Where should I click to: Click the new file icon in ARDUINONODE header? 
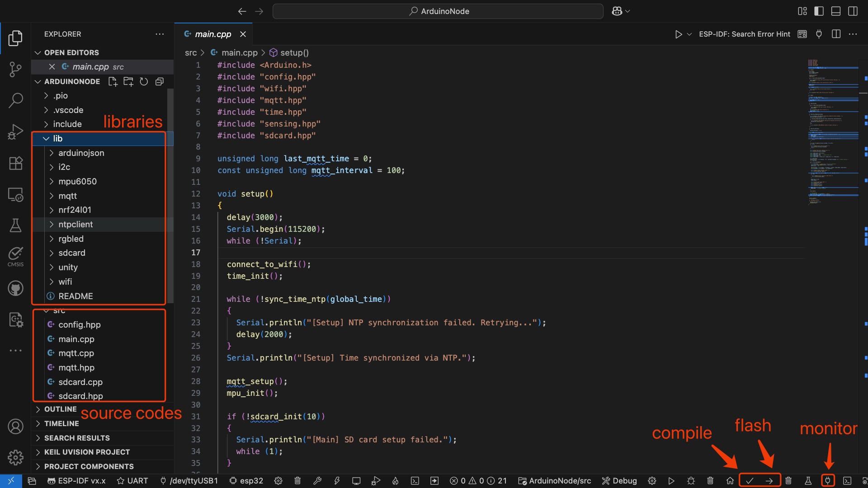point(113,81)
